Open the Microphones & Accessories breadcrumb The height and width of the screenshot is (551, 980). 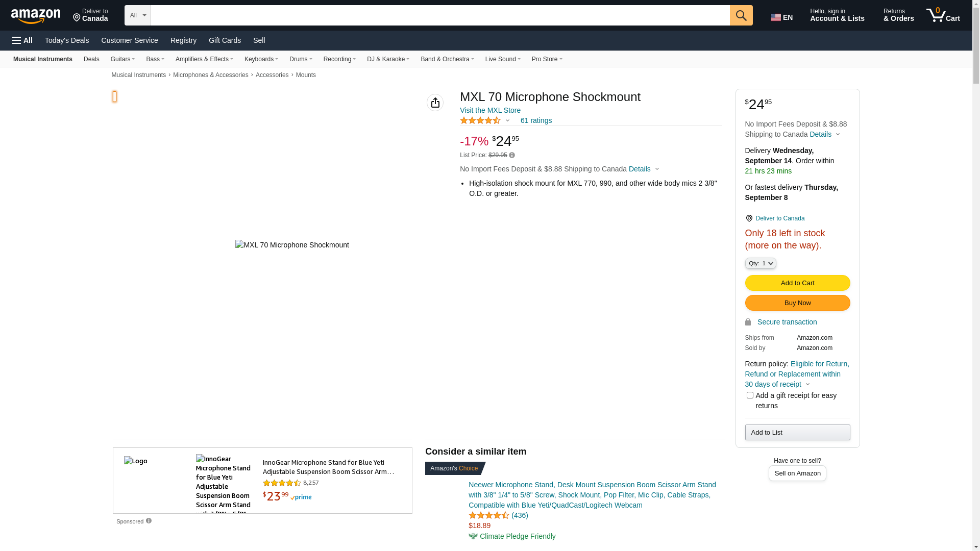point(210,75)
